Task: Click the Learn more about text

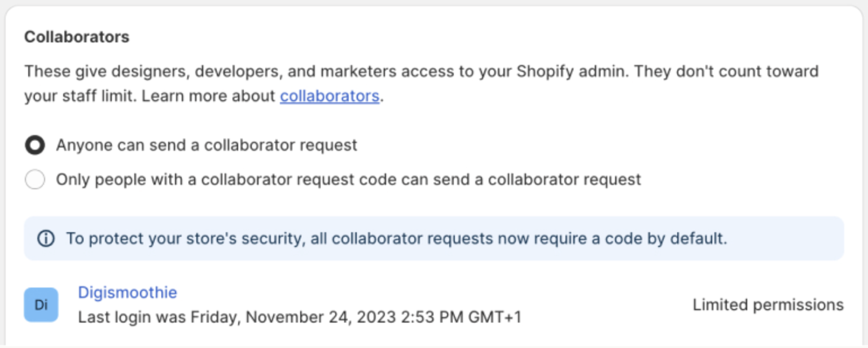Action: pos(208,96)
